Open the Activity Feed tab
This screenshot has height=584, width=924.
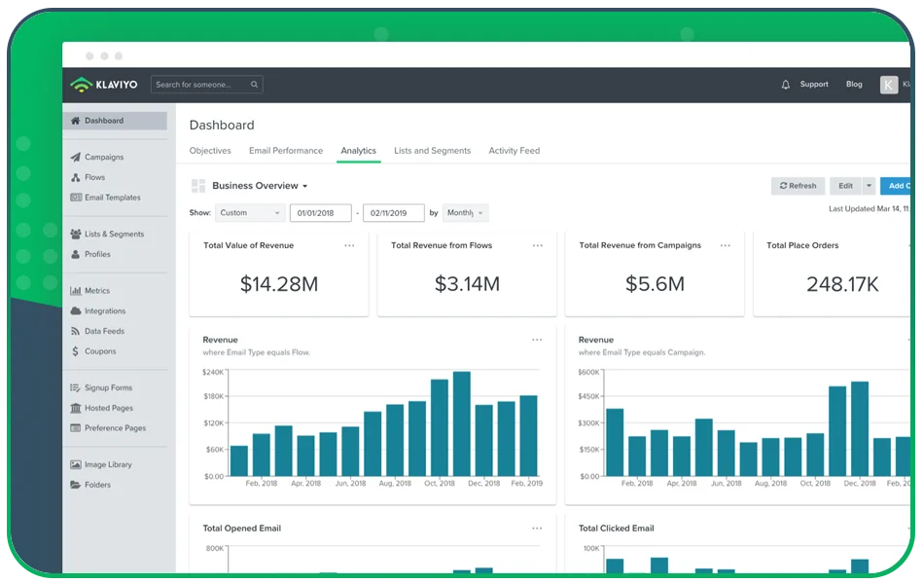click(515, 151)
